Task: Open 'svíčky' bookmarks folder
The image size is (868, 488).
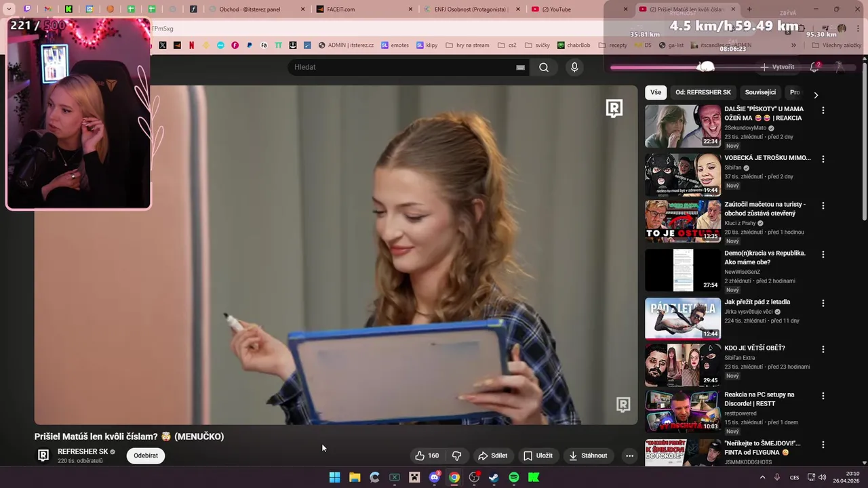Action: 537,45
